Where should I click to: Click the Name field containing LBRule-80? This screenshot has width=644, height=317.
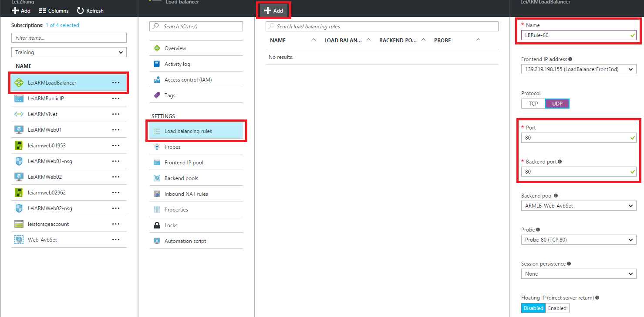click(x=579, y=35)
